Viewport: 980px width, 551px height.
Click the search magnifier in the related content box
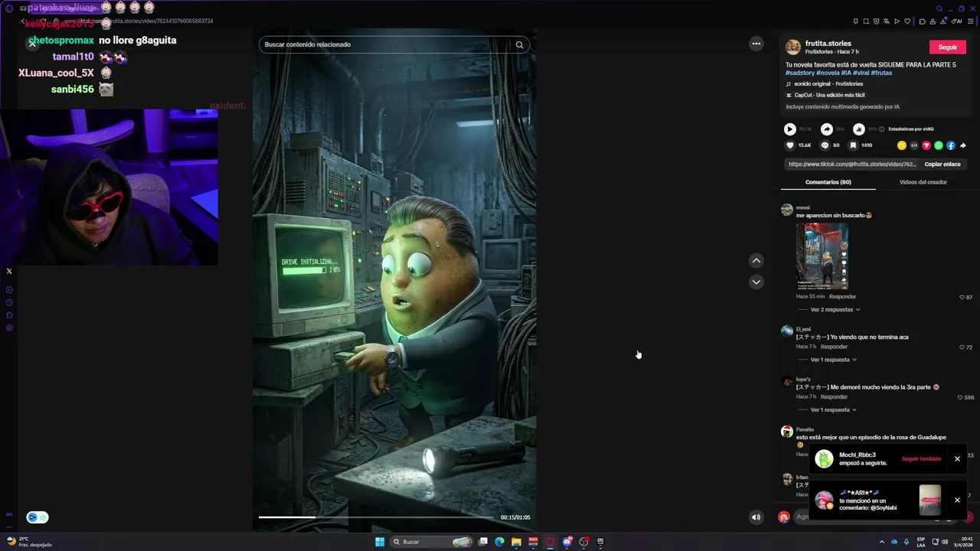(519, 44)
